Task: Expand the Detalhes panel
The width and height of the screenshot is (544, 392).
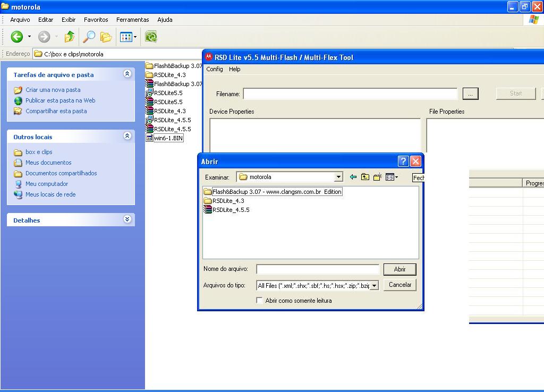Action: pyautogui.click(x=127, y=219)
